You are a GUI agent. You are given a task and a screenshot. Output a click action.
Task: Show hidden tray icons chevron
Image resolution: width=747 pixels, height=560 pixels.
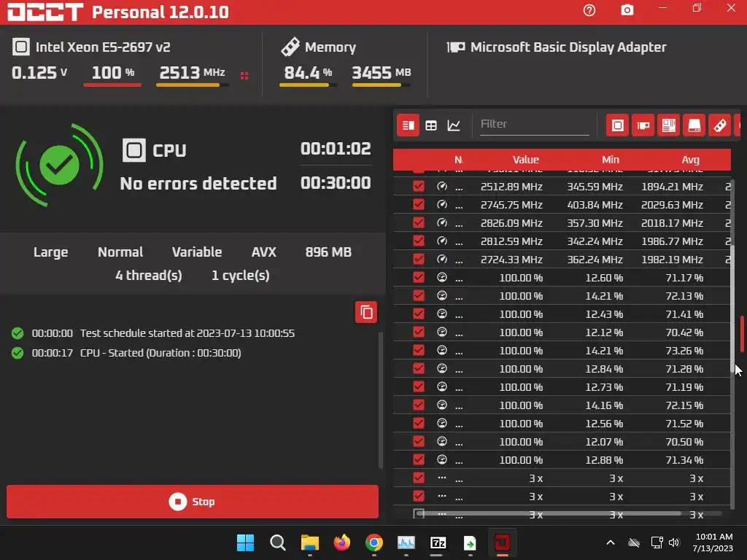611,542
